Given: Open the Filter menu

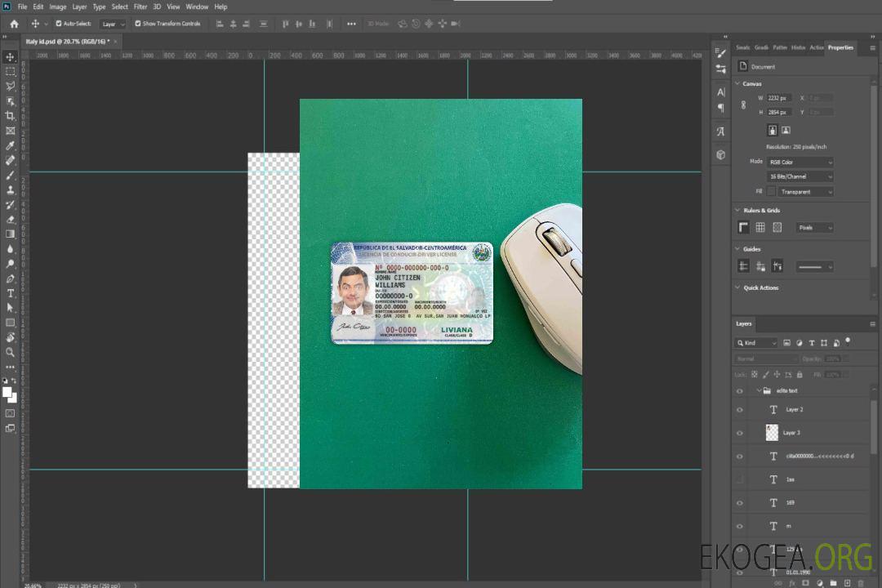Looking at the screenshot, I should (140, 7).
